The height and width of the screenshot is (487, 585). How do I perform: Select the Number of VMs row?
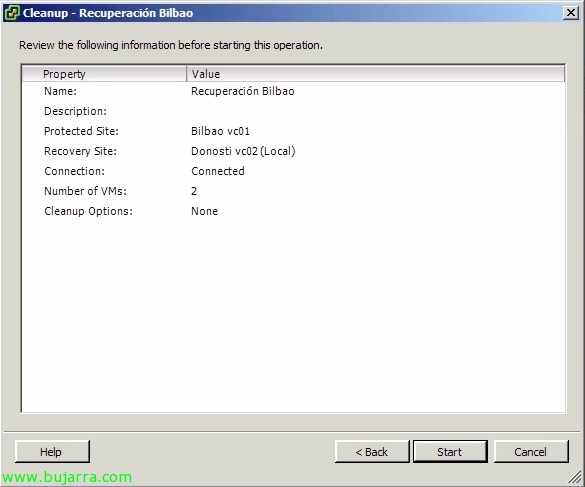click(x=293, y=191)
